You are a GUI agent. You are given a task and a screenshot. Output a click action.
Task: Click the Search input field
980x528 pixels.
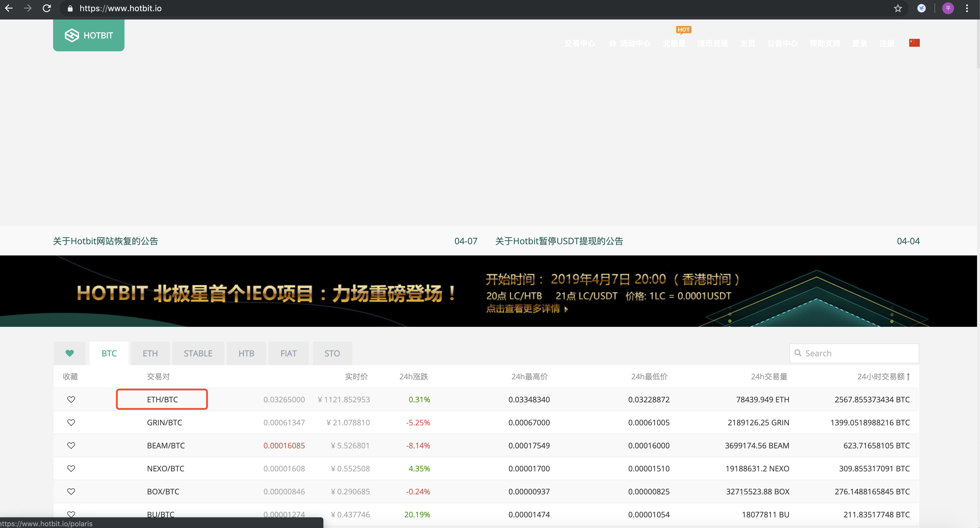coord(854,353)
